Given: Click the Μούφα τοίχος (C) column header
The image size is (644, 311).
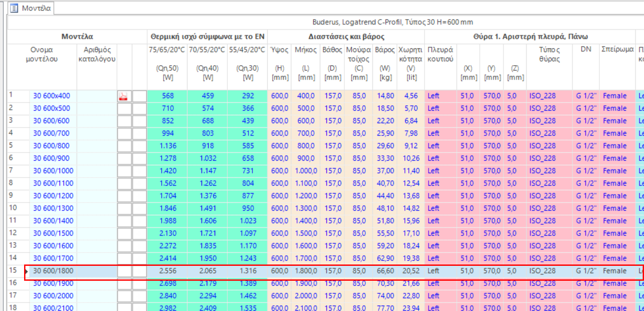Looking at the screenshot, I should click(359, 66).
